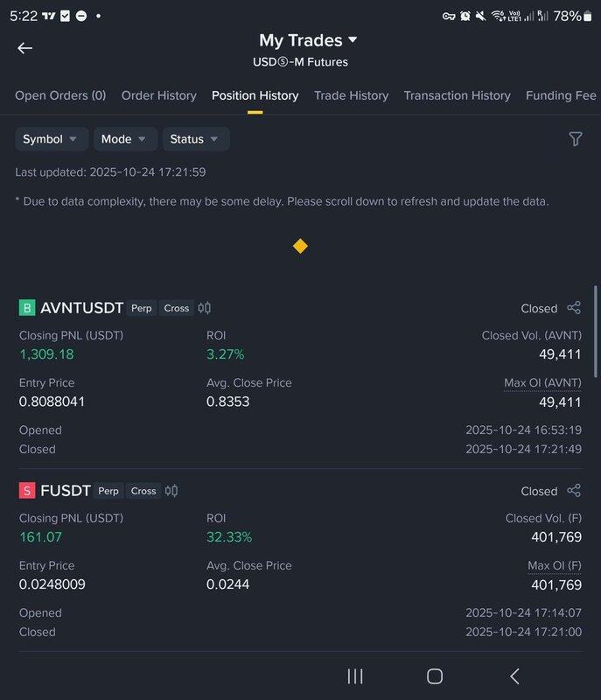Tap the AVNTUSDT symbol name
Viewport: 601px width, 700px height.
[x=81, y=308]
